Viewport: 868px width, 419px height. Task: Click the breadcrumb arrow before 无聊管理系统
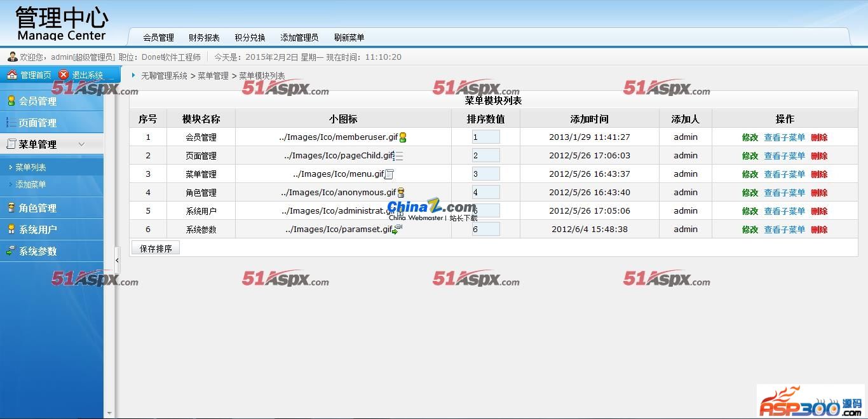(x=133, y=75)
